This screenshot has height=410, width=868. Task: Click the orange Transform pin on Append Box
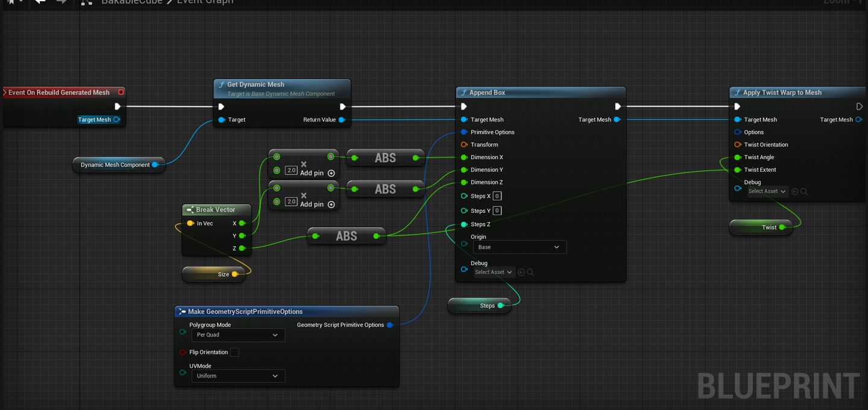(464, 145)
